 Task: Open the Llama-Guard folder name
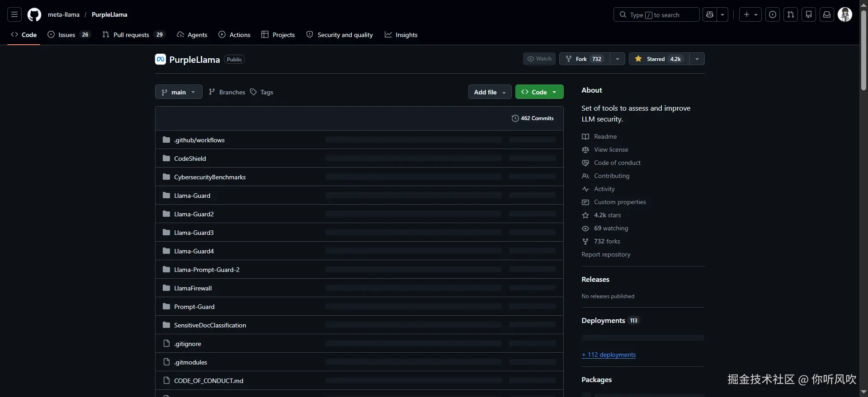(x=192, y=196)
